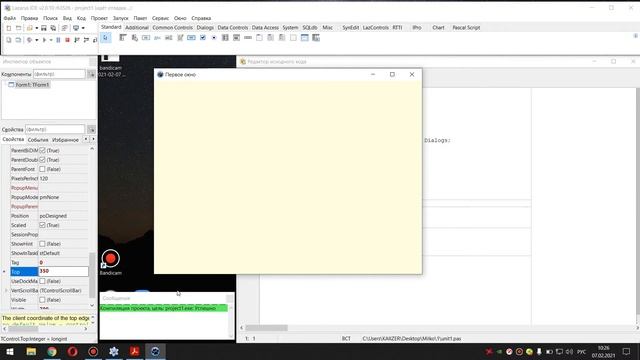Select the Position poDesigned value
640x360 pixels.
pos(63,216)
